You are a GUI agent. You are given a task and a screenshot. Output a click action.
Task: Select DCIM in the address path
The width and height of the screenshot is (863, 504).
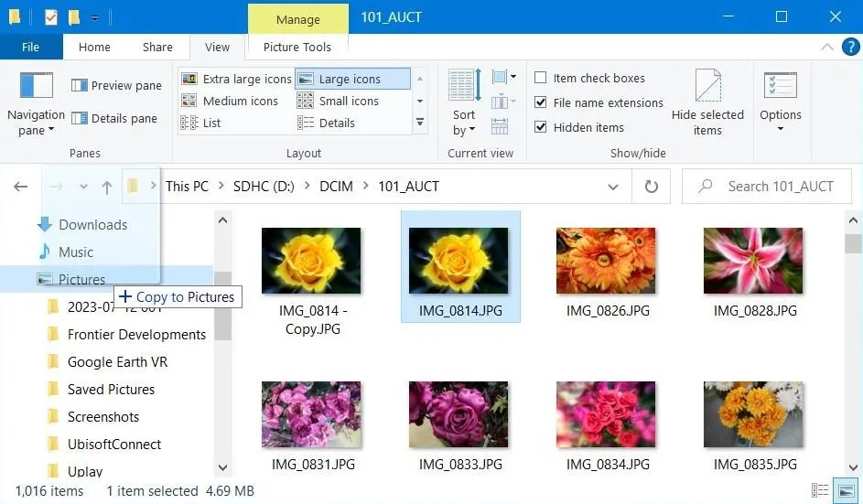pos(336,187)
